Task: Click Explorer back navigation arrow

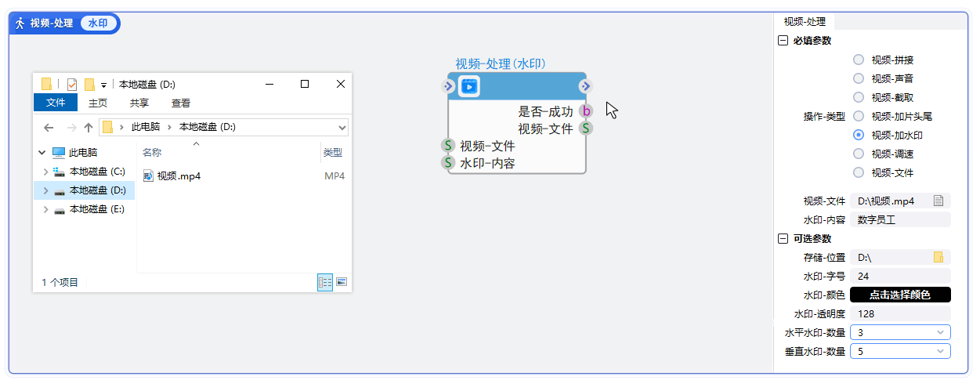Action: 49,127
